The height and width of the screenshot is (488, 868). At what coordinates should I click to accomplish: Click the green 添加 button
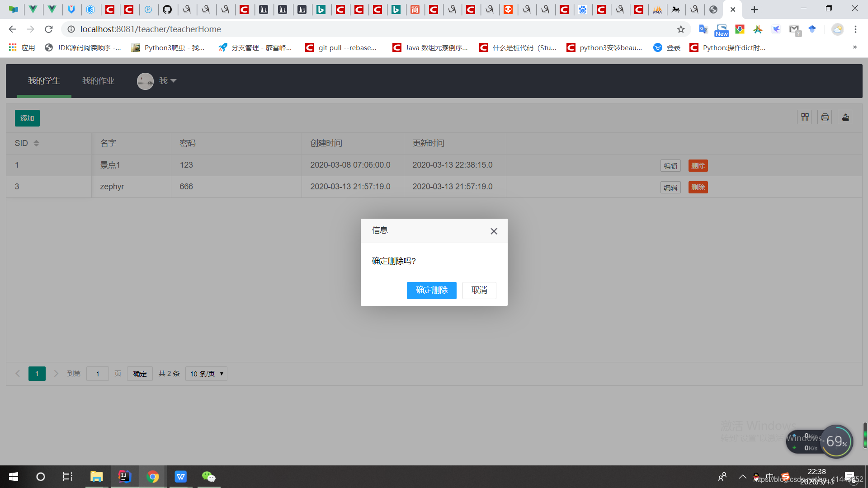coord(27,118)
